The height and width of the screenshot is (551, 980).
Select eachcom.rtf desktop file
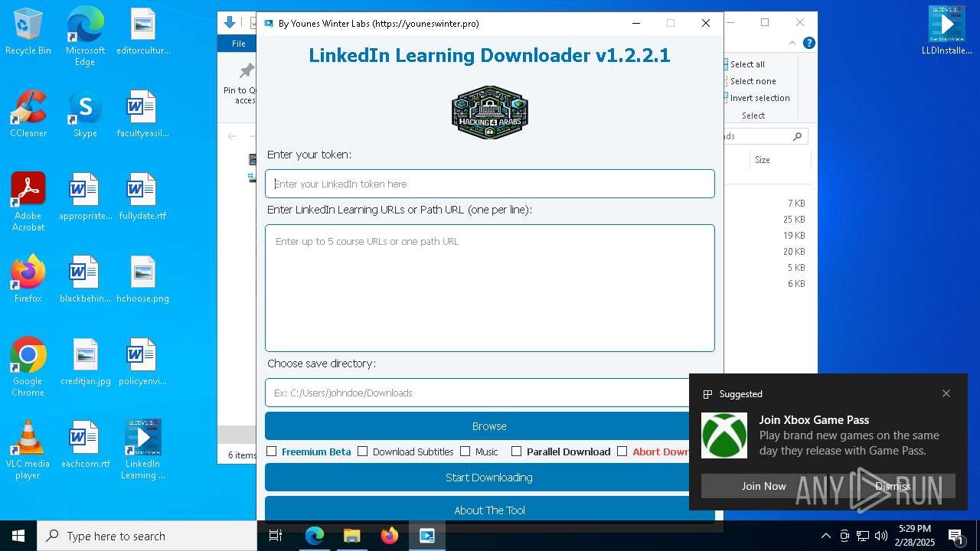pos(85,445)
